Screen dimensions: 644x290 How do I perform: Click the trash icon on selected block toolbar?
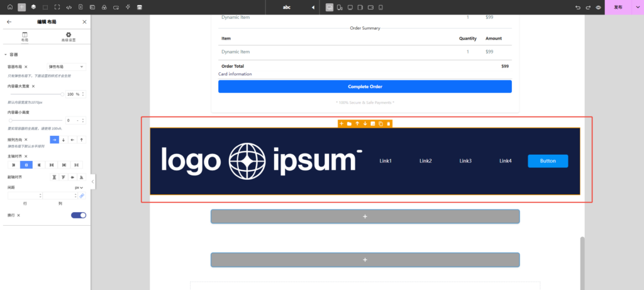pos(389,123)
